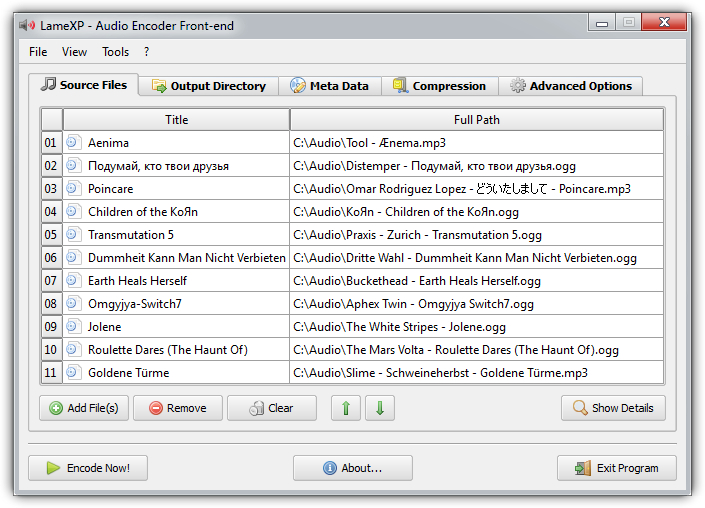Image resolution: width=705 pixels, height=508 pixels.
Task: Sort list by the Title column header
Action: [x=176, y=120]
